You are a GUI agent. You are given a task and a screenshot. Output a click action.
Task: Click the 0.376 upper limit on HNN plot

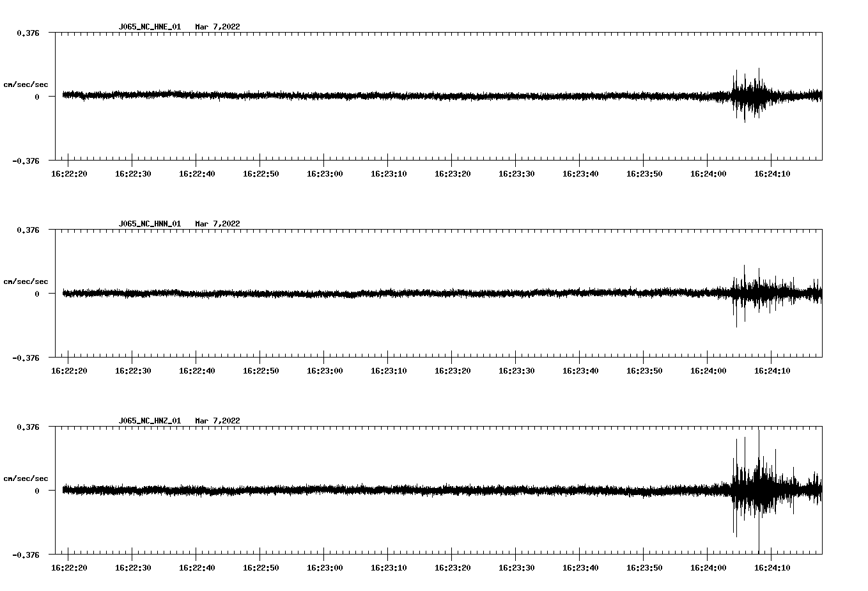click(x=27, y=230)
